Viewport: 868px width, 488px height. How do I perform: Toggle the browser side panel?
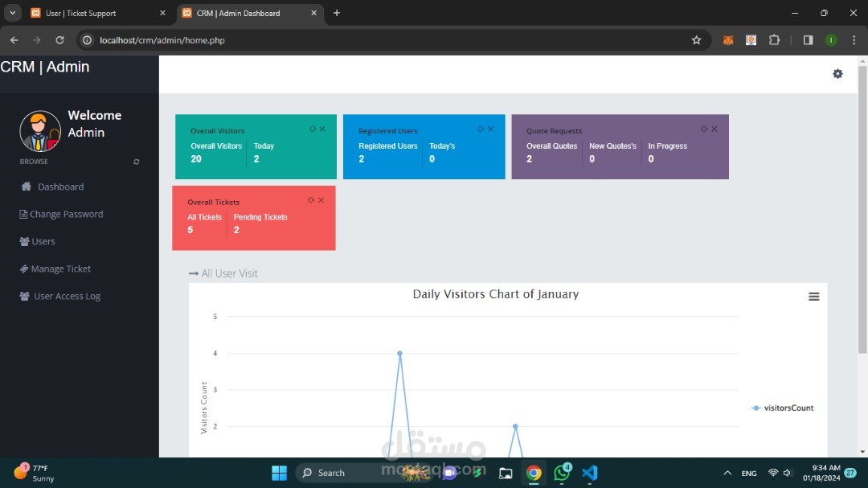(x=809, y=40)
